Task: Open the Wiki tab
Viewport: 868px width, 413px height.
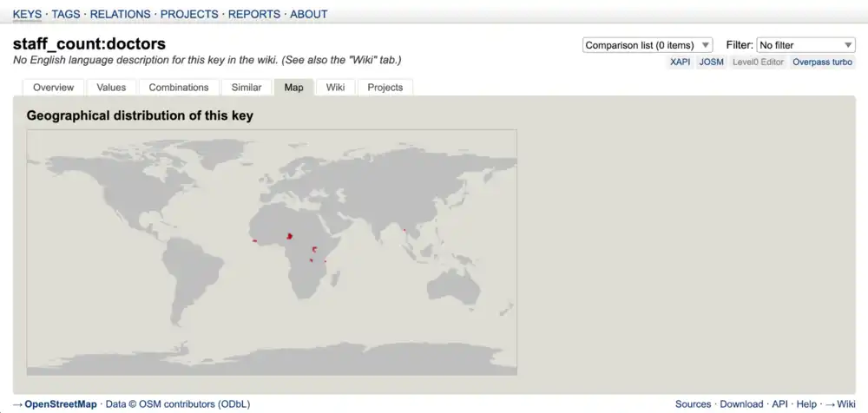Action: click(335, 88)
